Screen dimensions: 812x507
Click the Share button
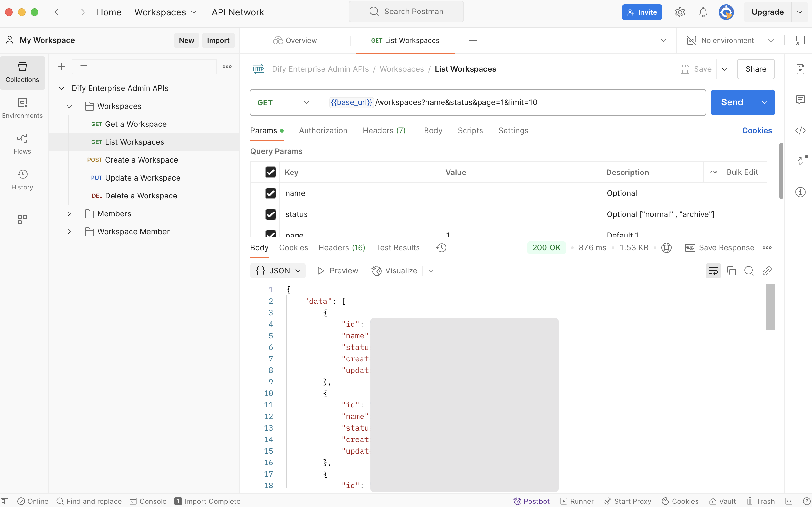[x=755, y=69]
